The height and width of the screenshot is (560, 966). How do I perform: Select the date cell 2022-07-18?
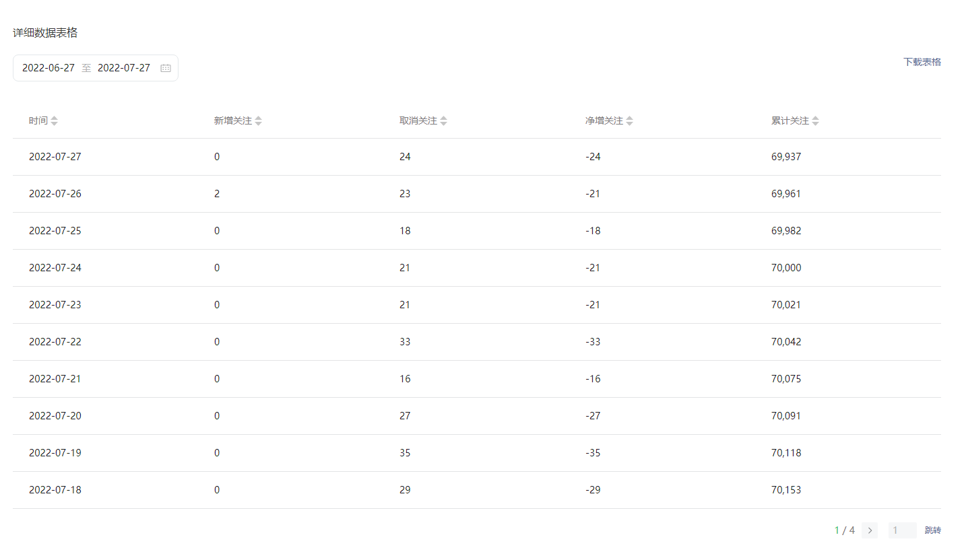[55, 490]
